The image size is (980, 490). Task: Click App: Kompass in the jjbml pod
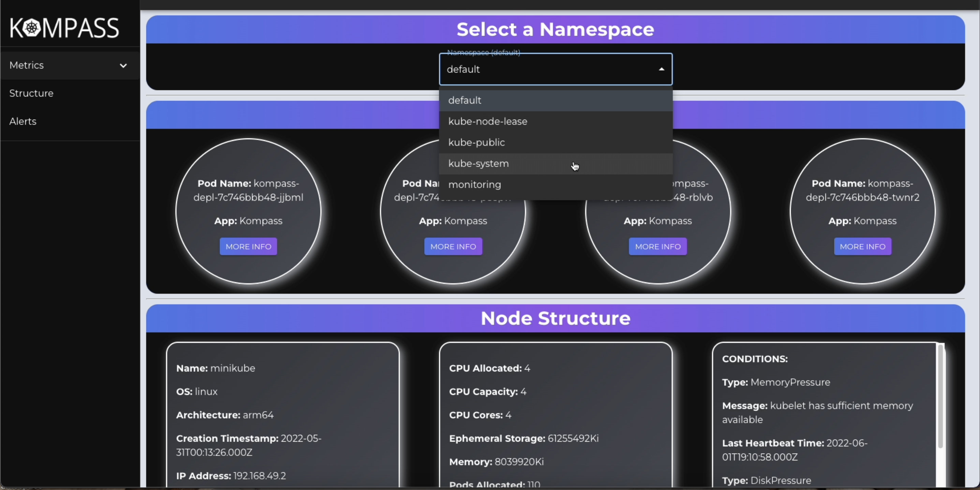point(248,221)
